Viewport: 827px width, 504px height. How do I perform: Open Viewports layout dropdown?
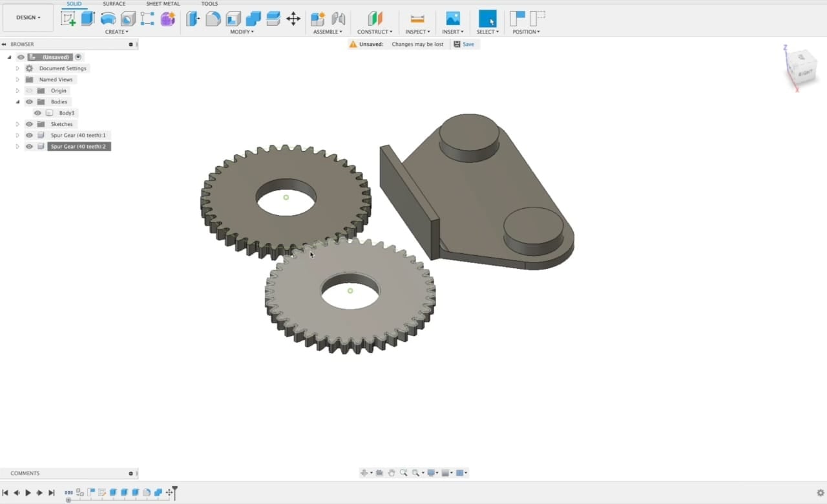(462, 473)
